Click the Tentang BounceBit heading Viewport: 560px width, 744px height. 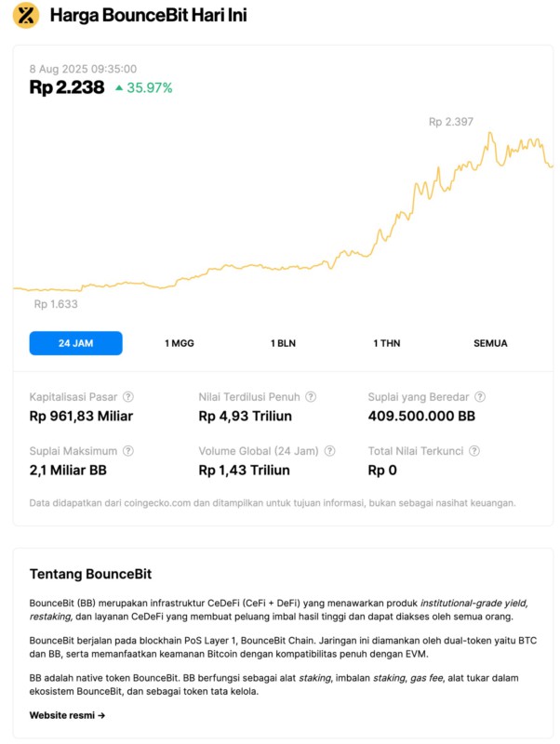(x=90, y=574)
